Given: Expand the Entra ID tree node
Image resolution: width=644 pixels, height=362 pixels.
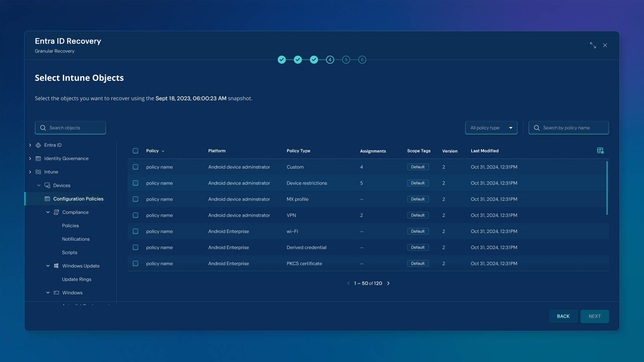Looking at the screenshot, I should (x=30, y=145).
